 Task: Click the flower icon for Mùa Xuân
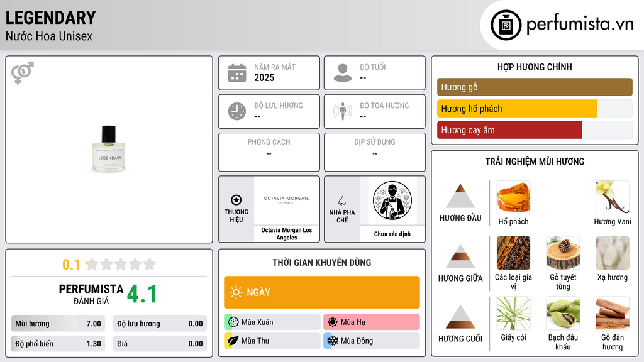[233, 322]
